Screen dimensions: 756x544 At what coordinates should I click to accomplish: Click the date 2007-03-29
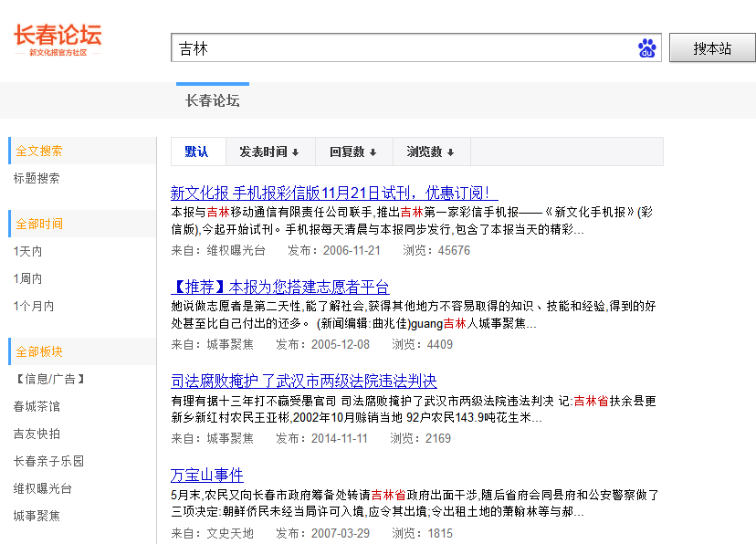pos(340,533)
